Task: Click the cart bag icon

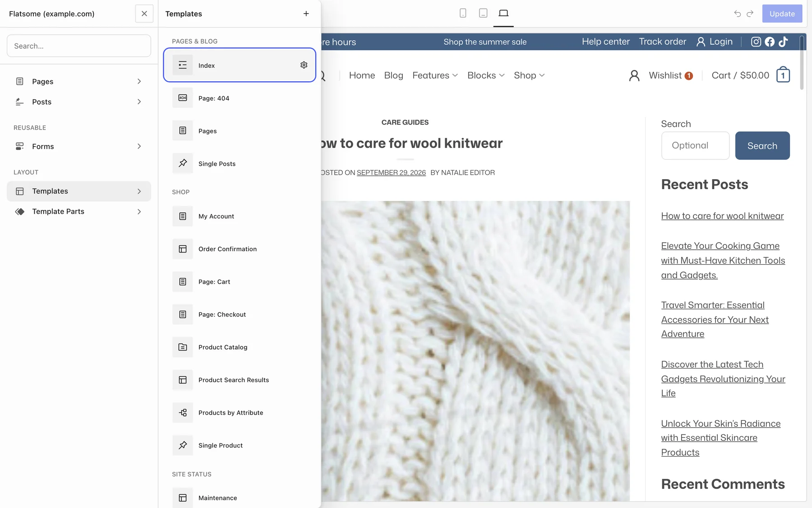Action: click(x=783, y=75)
